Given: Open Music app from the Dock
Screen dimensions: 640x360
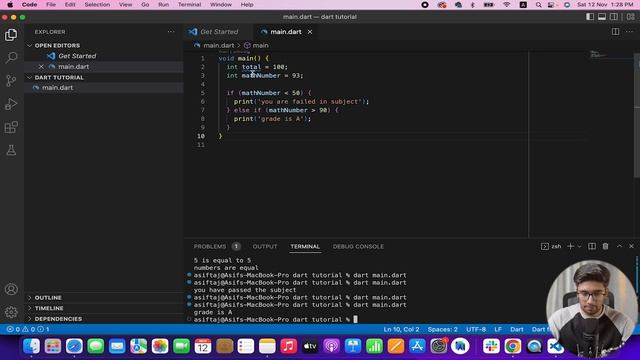Looking at the screenshot, I should click(289, 346).
